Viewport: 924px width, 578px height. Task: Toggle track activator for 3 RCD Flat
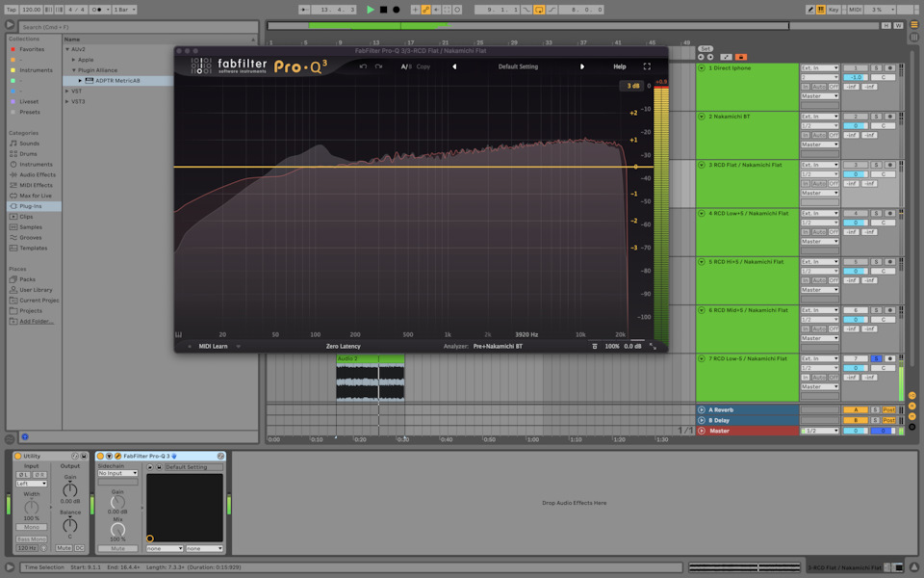point(856,165)
